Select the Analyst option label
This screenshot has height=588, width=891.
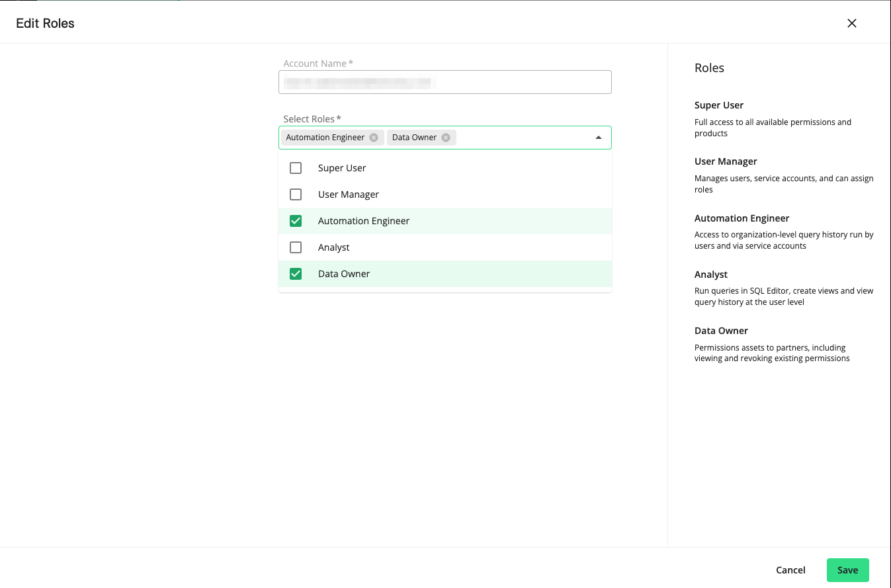(334, 247)
